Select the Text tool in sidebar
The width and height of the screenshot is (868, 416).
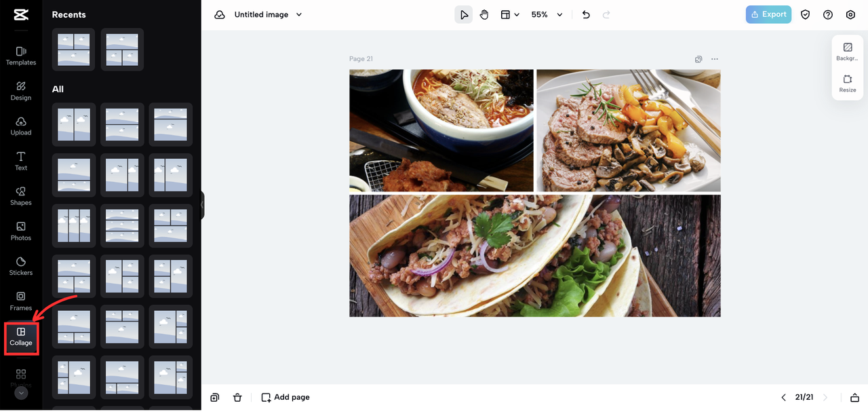click(x=21, y=161)
